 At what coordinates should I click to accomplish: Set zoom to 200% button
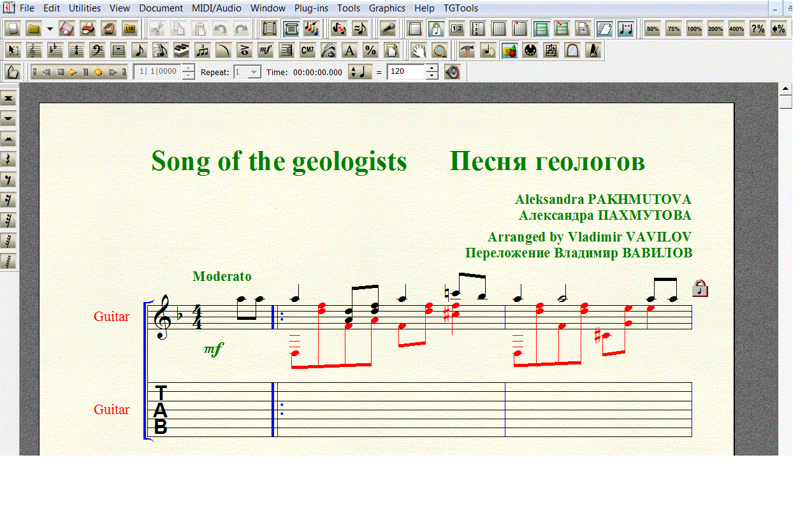715,29
